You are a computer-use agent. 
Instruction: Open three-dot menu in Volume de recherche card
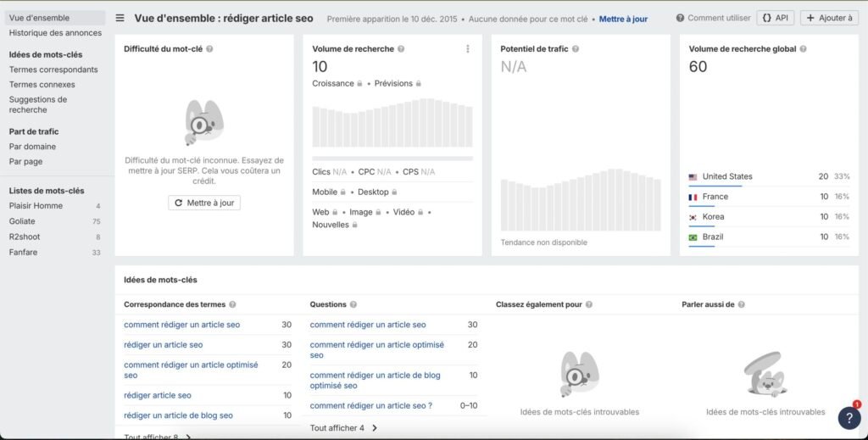coord(467,49)
